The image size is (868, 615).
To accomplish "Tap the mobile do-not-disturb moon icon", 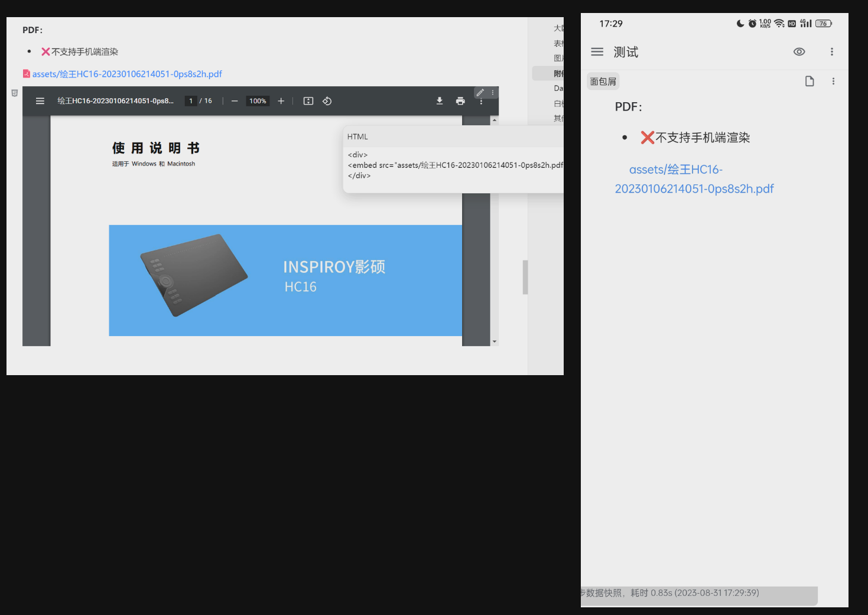I will 740,24.
